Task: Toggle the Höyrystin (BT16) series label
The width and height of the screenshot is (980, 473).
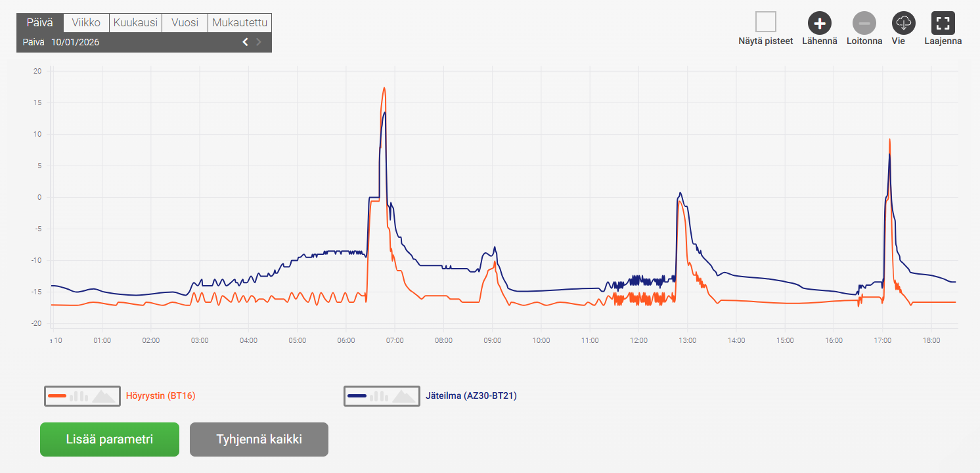Action: pos(160,396)
